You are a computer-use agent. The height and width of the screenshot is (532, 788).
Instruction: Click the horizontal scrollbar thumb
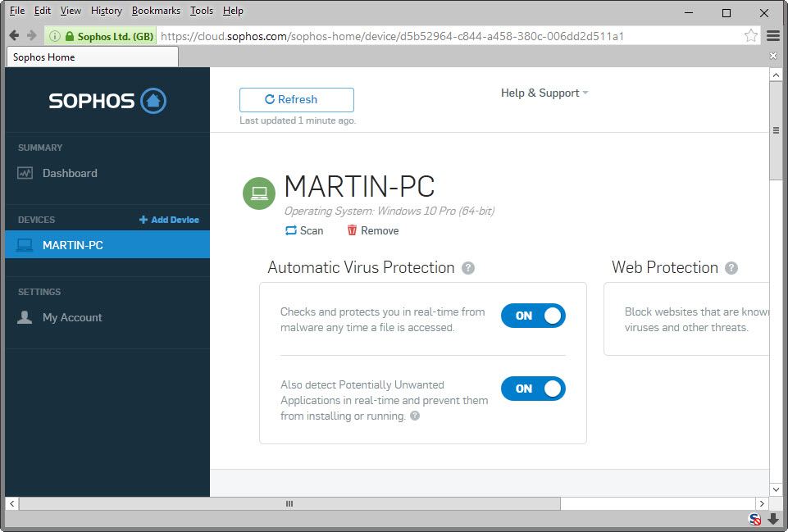(x=289, y=503)
